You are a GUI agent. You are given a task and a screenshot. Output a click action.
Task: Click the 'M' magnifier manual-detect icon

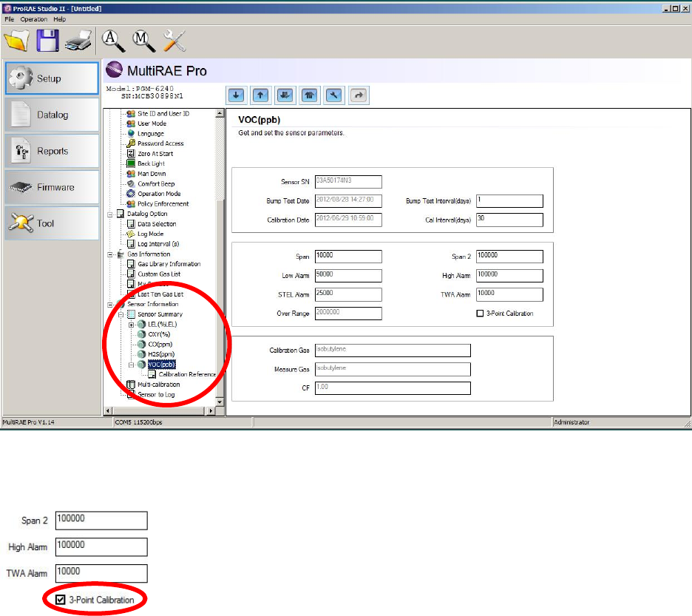(x=143, y=41)
